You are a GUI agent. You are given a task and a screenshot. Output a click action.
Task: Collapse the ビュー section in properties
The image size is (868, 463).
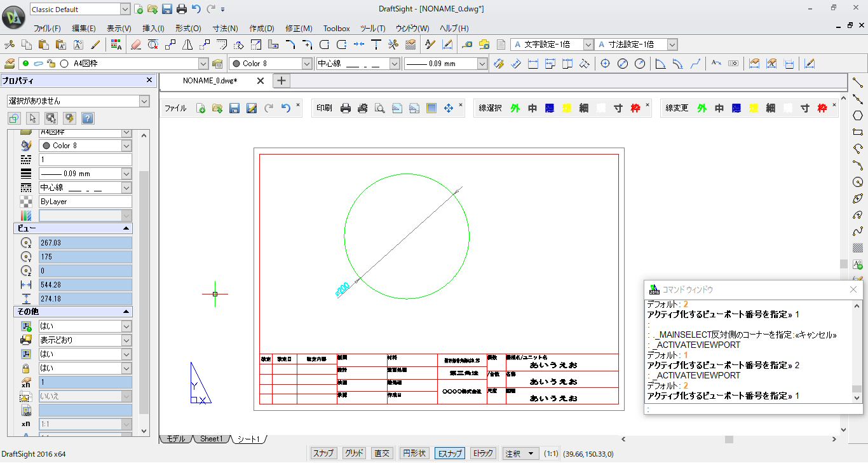point(126,228)
